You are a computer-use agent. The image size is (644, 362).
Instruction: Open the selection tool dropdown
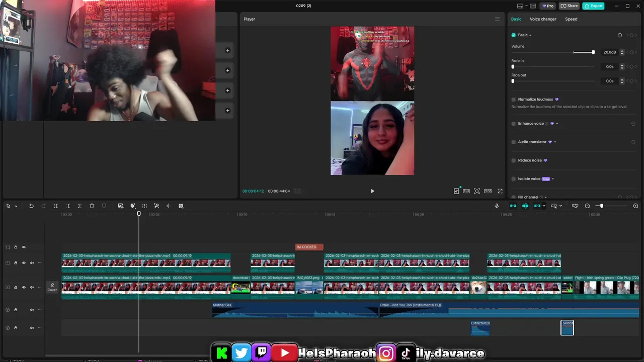tap(16, 206)
